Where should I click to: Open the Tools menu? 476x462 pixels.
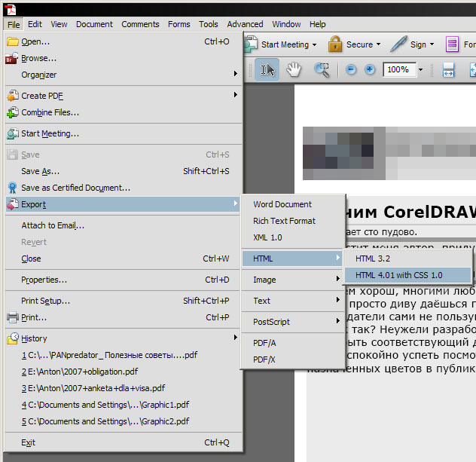pyautogui.click(x=208, y=24)
